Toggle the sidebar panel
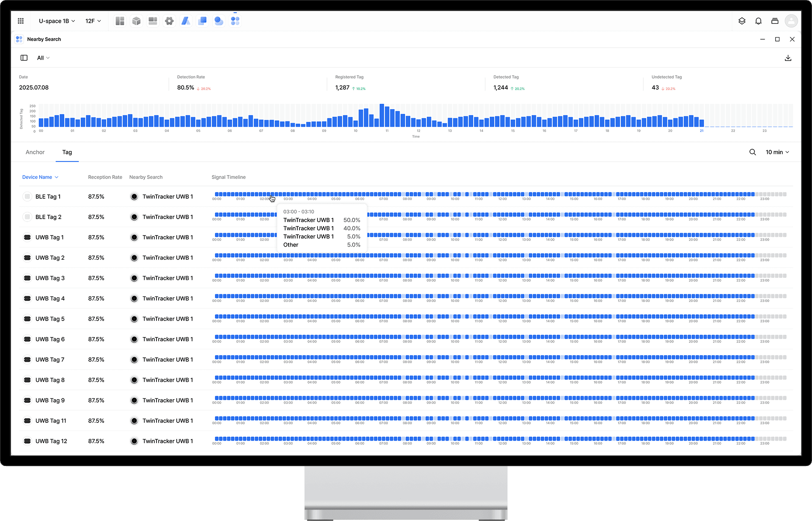This screenshot has width=812, height=521. click(24, 58)
